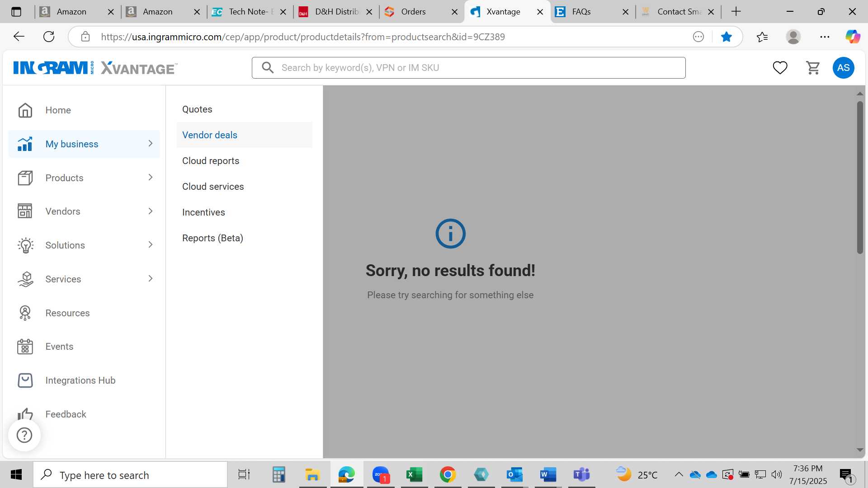Image resolution: width=868 pixels, height=488 pixels.
Task: Click the Events sidebar label
Action: coord(59,347)
